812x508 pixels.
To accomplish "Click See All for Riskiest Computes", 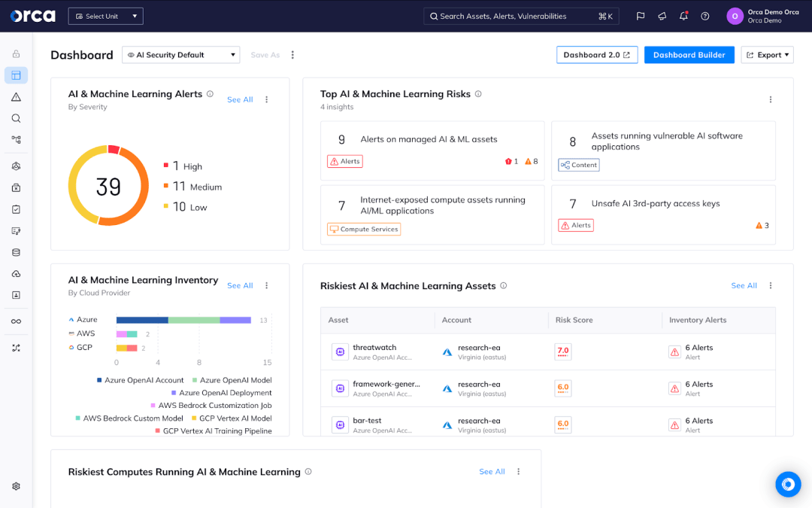I will [x=492, y=472].
